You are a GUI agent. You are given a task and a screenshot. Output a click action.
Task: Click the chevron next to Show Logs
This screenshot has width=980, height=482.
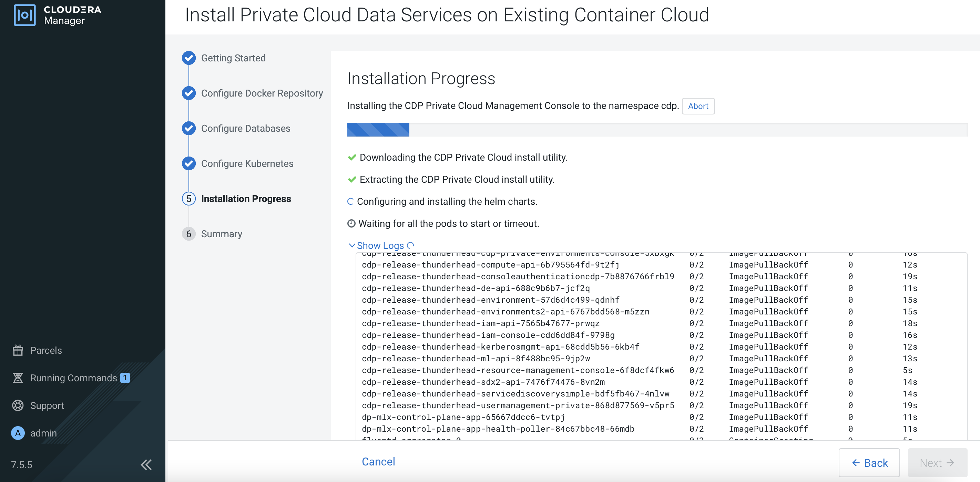[x=352, y=245]
